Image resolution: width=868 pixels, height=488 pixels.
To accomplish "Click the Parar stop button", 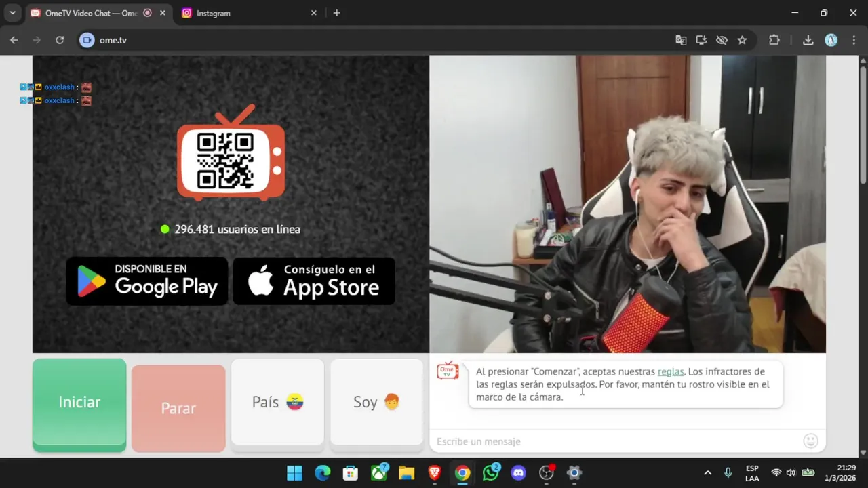I will 178,408.
